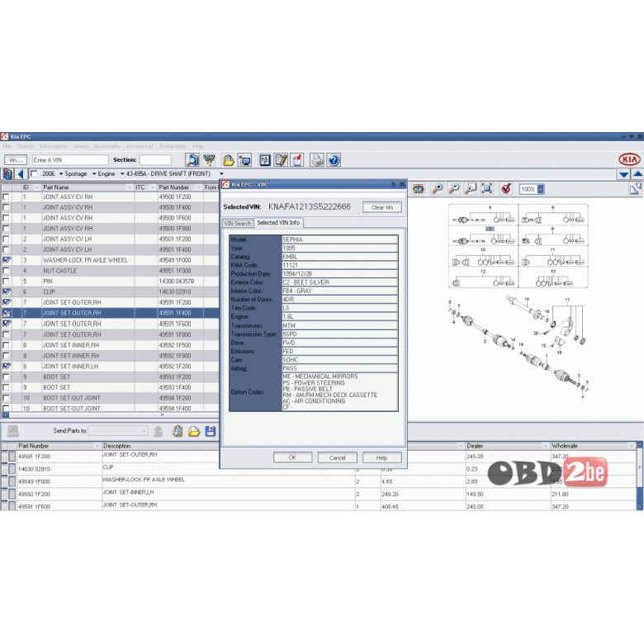Uncheck JOINT SET-INNER,LH row checkbox
This screenshot has width=644, height=644.
tap(6, 366)
